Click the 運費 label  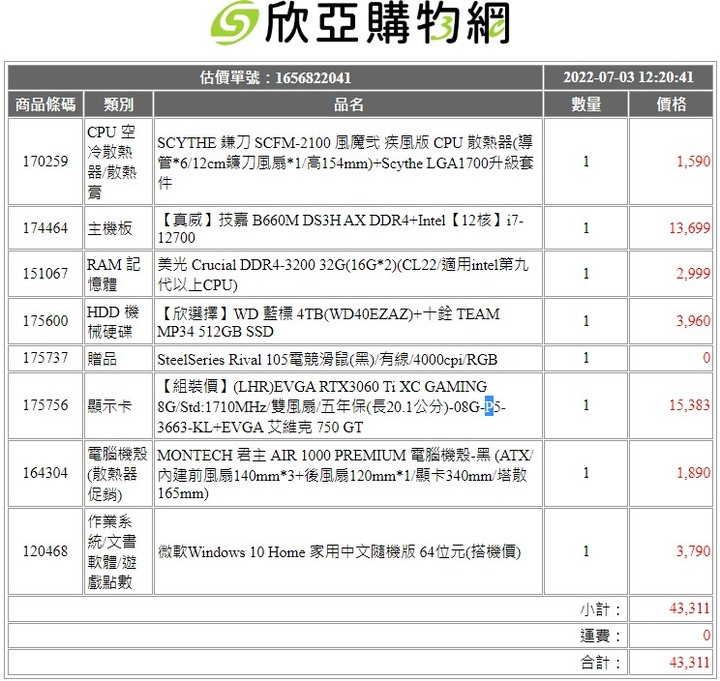601,636
